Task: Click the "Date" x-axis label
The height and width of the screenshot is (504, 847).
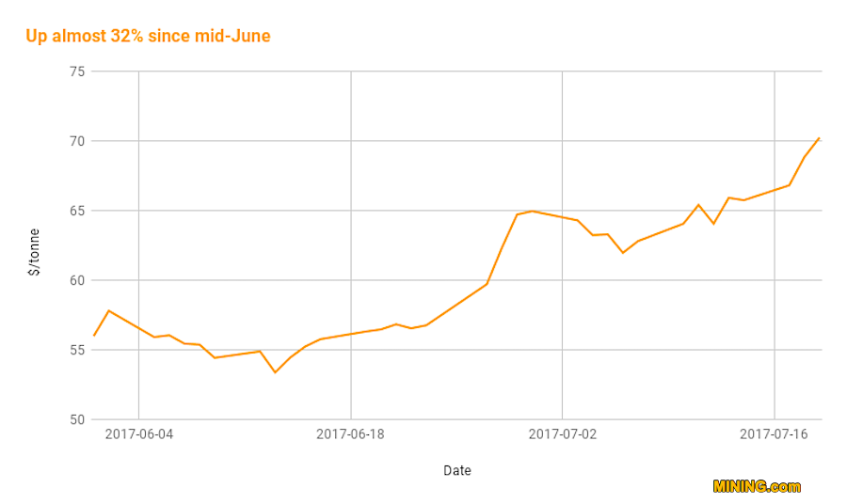Action: [x=457, y=470]
